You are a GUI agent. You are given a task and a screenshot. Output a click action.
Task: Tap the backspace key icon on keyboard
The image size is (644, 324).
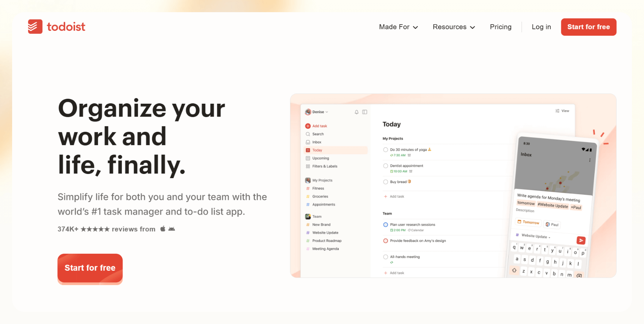coord(579,276)
